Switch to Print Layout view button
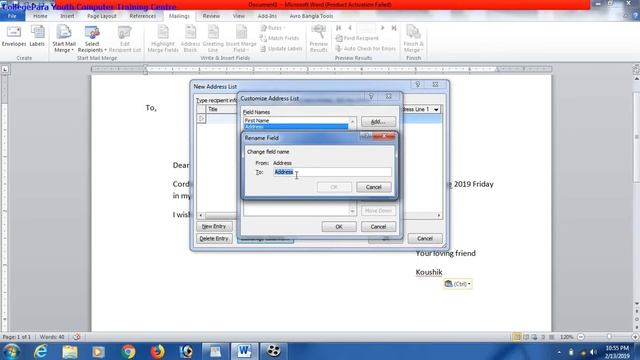 point(517,337)
